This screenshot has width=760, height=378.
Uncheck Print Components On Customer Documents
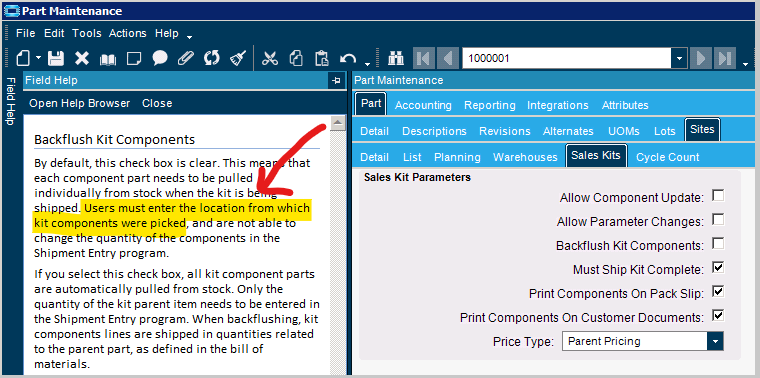(718, 316)
